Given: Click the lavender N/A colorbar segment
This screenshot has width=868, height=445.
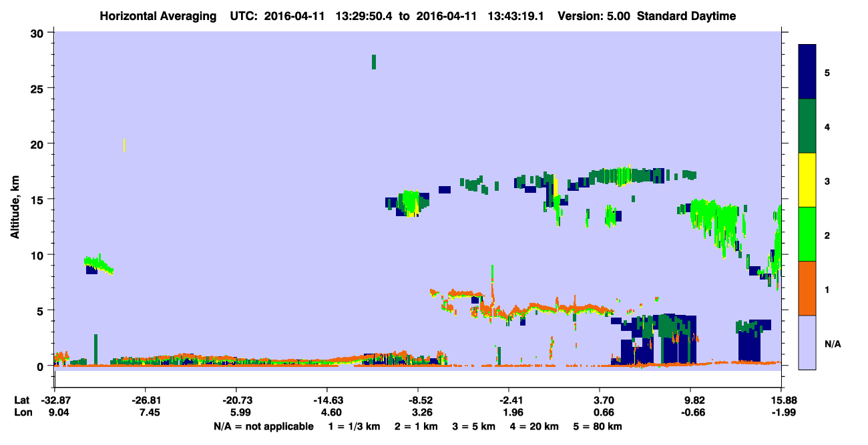Looking at the screenshot, I should point(807,342).
